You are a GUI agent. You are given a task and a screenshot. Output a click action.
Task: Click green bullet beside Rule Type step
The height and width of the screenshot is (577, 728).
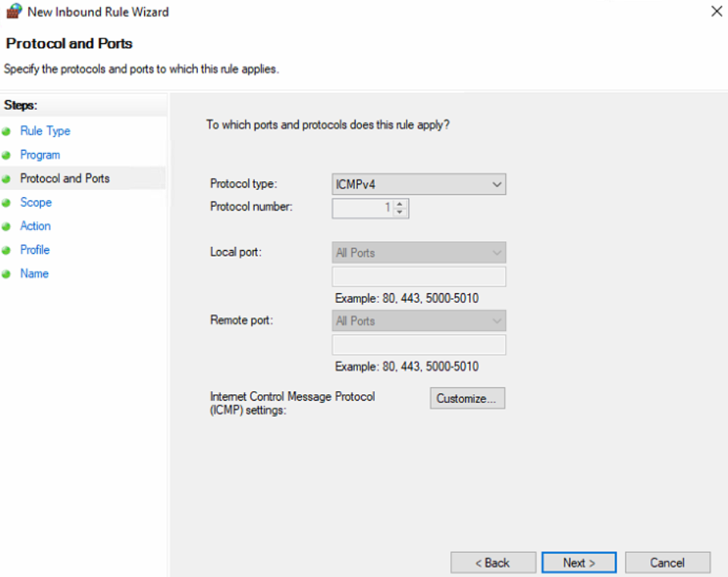click(x=6, y=131)
